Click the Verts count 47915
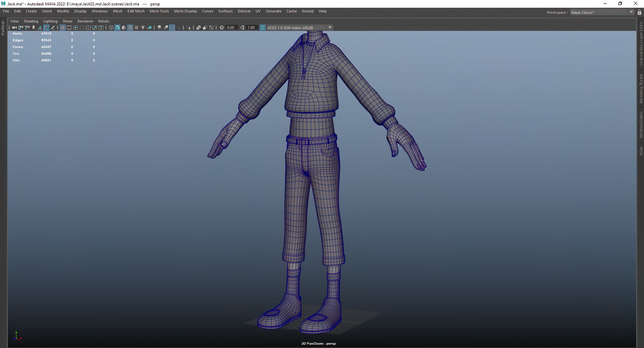 46,34
